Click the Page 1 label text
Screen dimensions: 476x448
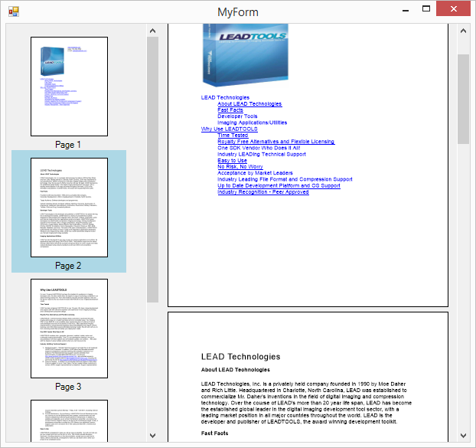[x=67, y=145]
